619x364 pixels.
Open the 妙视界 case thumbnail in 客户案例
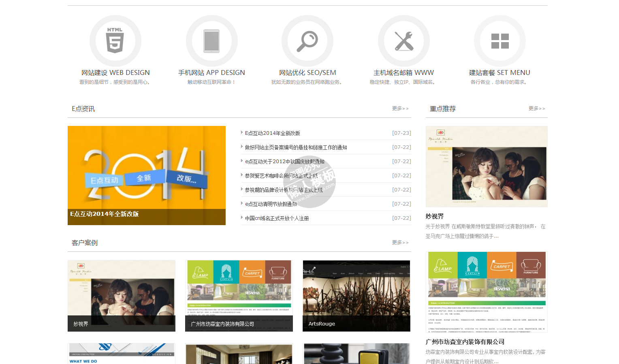tap(121, 296)
